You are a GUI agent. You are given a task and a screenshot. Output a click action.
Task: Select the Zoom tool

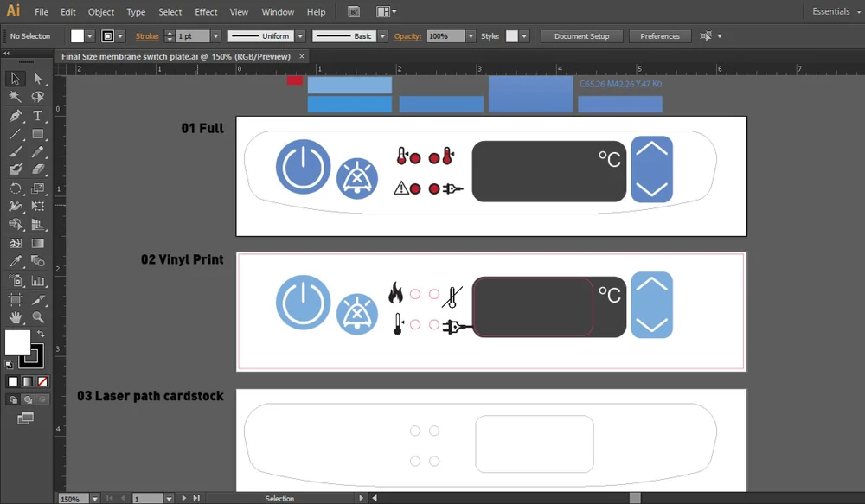coord(38,317)
